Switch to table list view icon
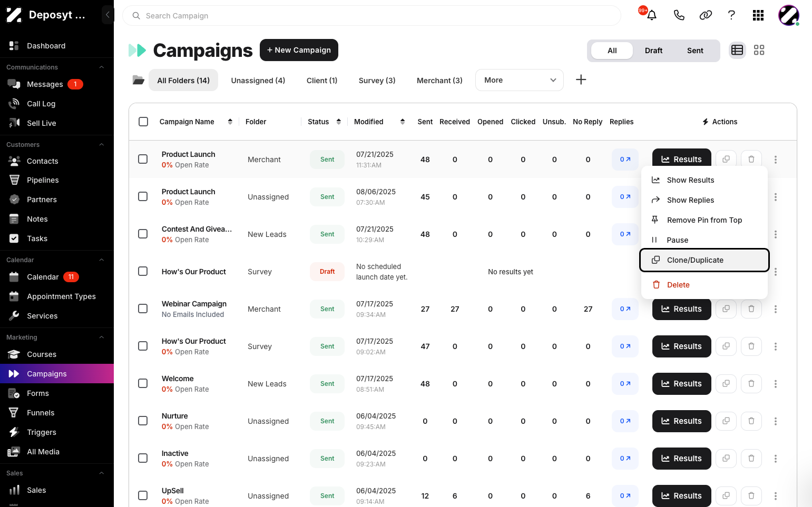The image size is (812, 507). [737, 50]
